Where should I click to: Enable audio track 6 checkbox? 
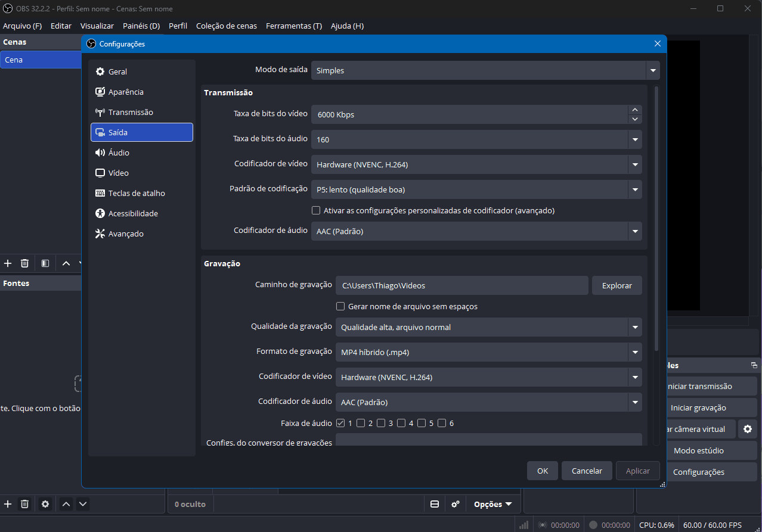pos(442,423)
